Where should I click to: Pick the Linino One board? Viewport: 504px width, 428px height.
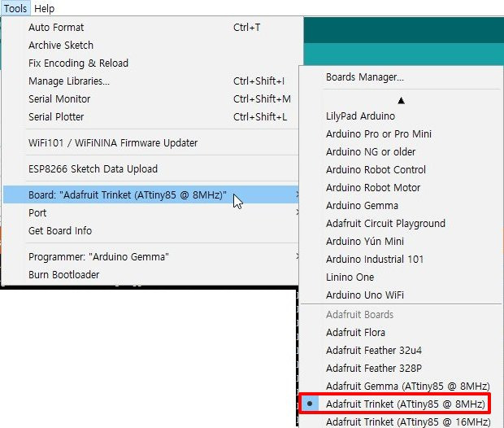[401, 277]
